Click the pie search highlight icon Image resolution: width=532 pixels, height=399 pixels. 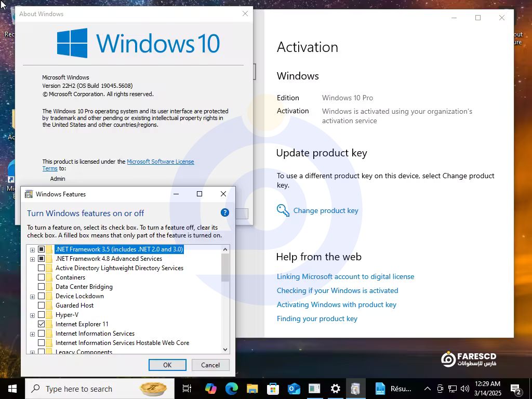point(153,389)
